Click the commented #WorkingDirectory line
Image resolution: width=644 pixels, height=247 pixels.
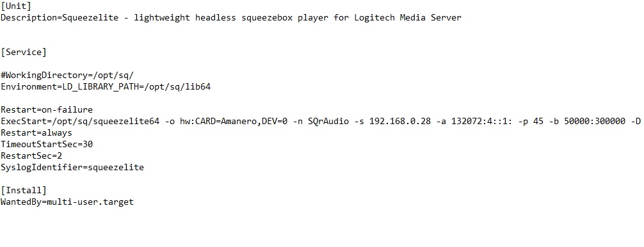pos(67,75)
